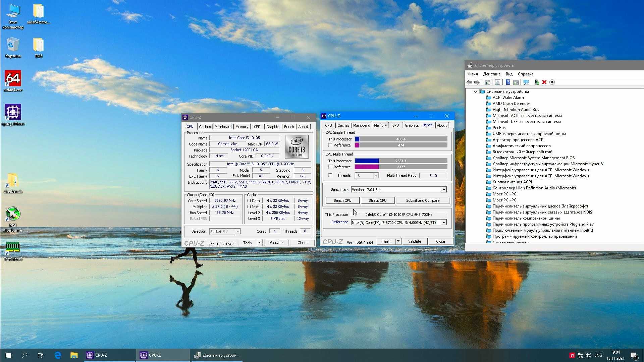Click the red X uninstall device icon
644x362 pixels.
(x=544, y=82)
